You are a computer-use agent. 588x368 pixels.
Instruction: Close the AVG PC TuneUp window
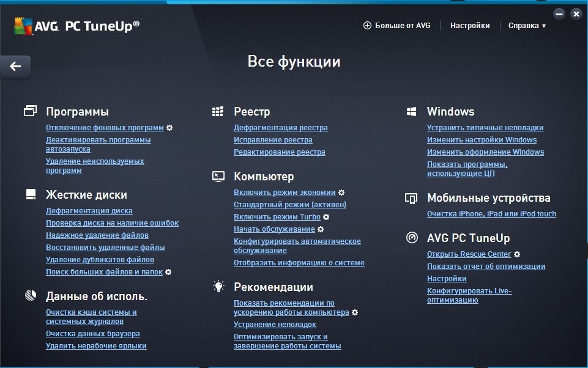(x=576, y=14)
